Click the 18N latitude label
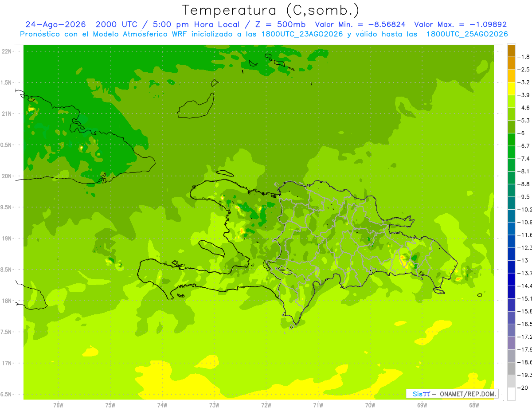Image resolution: width=532 pixels, height=411 pixels. coord(8,301)
